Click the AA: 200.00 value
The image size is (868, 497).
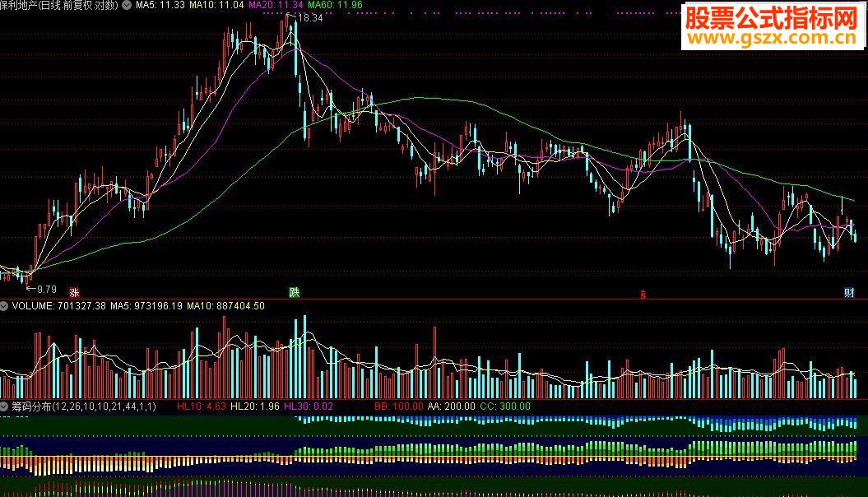tap(451, 406)
